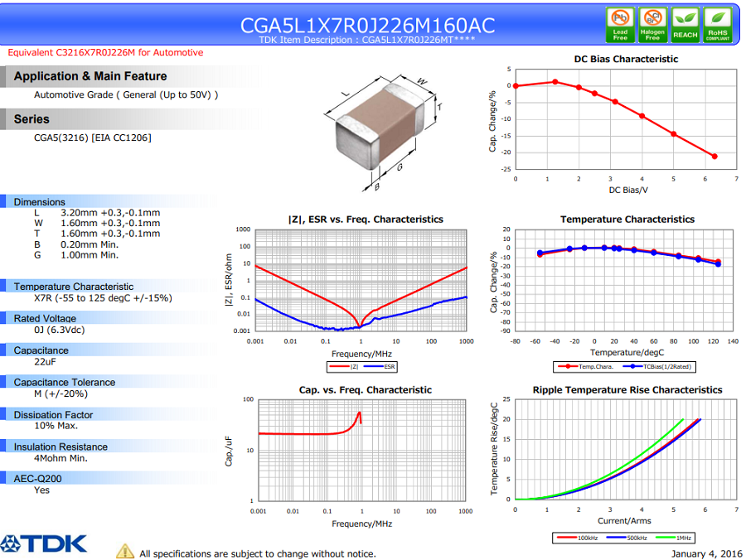The image size is (746, 560).
Task: Select the Rated Voltage heading
Action: coord(46,318)
